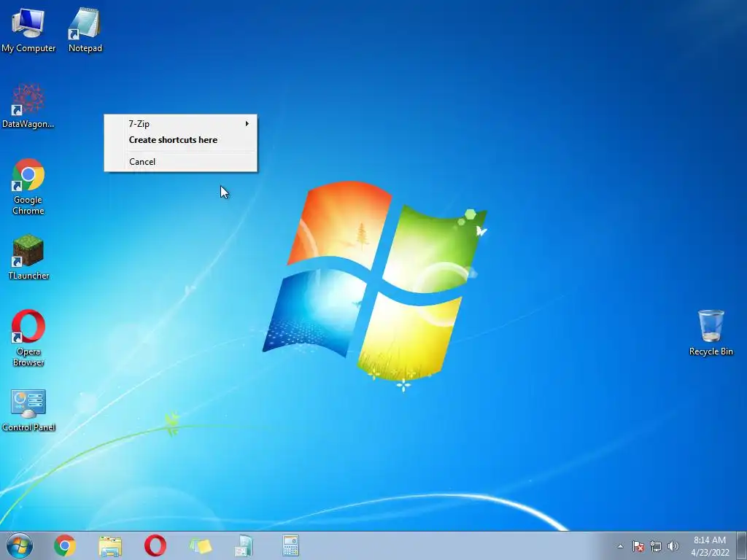Image resolution: width=747 pixels, height=560 pixels.
Task: Select the DataWagon desktop shortcut
Action: (x=28, y=106)
